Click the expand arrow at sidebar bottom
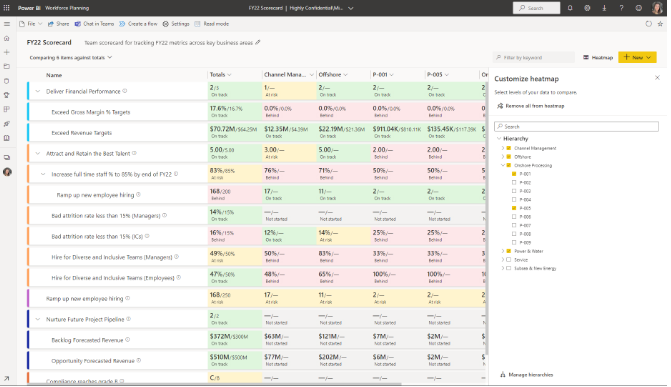Viewport: 671px width, 387px height. (6, 378)
